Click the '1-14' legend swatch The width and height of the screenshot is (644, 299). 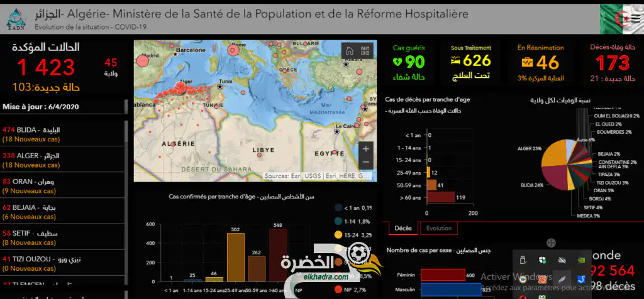click(338, 221)
